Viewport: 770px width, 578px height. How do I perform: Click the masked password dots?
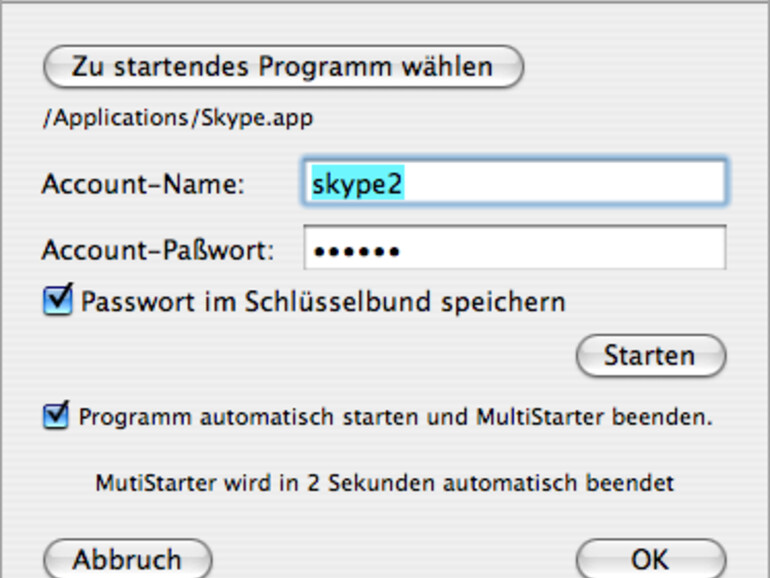pyautogui.click(x=357, y=250)
